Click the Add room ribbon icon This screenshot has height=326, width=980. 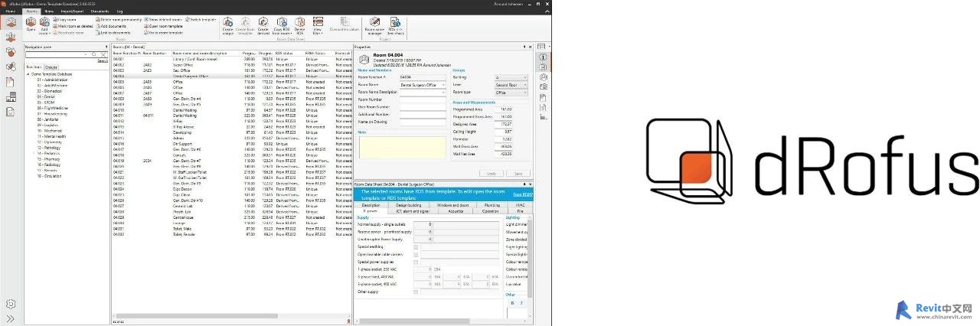click(x=44, y=25)
